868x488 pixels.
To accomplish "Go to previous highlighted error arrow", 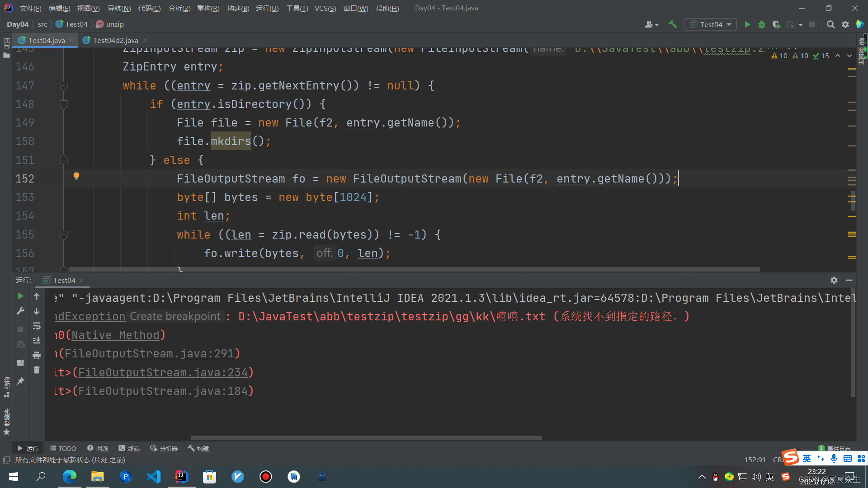I will 838,56.
